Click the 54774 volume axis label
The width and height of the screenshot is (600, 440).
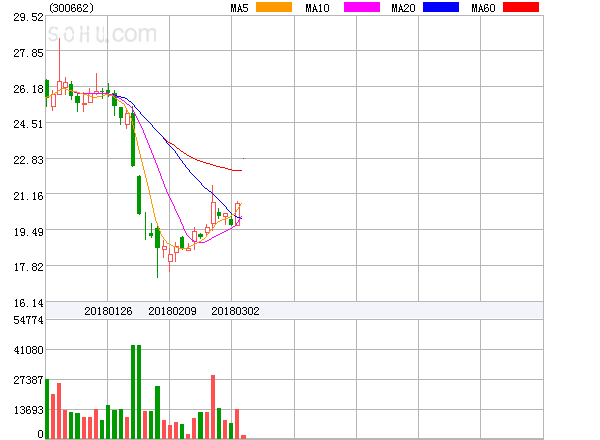click(x=28, y=320)
